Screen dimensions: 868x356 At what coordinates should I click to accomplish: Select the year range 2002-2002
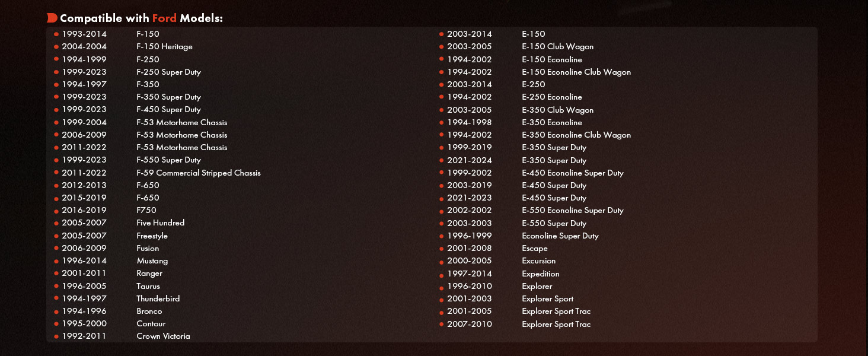(x=470, y=210)
